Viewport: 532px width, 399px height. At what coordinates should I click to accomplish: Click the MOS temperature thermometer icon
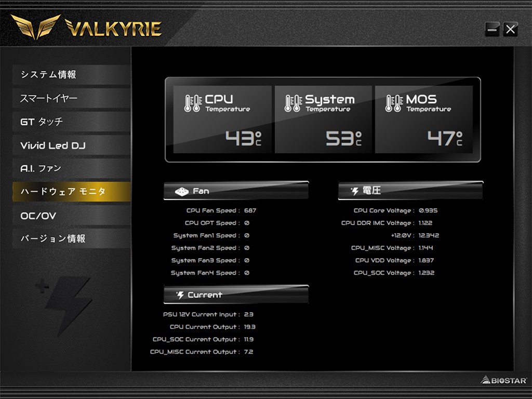pos(394,103)
